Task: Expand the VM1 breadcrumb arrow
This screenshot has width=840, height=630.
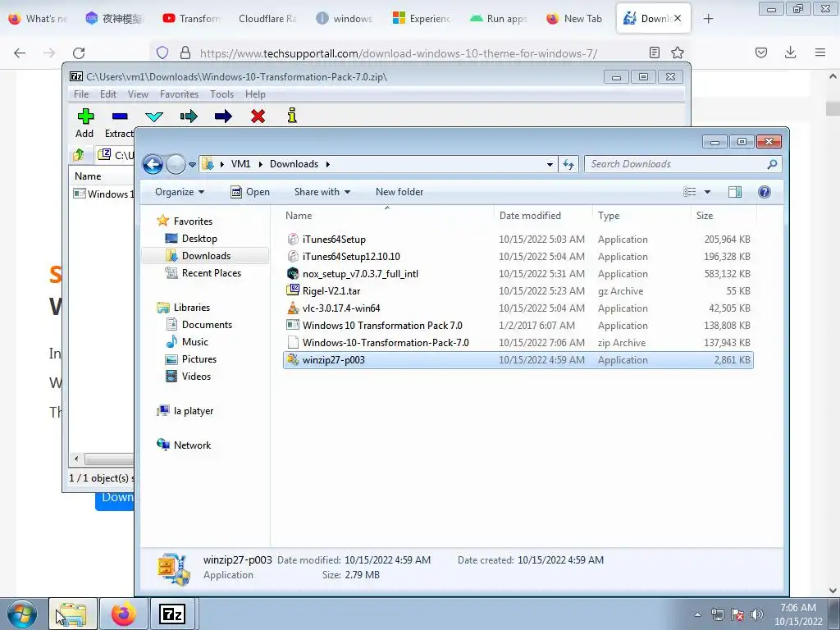Action: click(260, 164)
